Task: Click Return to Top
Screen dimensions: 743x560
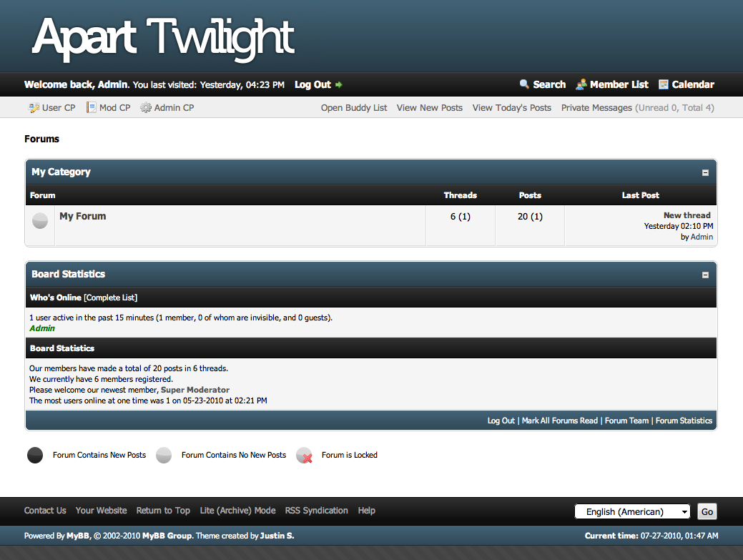Action: point(163,510)
